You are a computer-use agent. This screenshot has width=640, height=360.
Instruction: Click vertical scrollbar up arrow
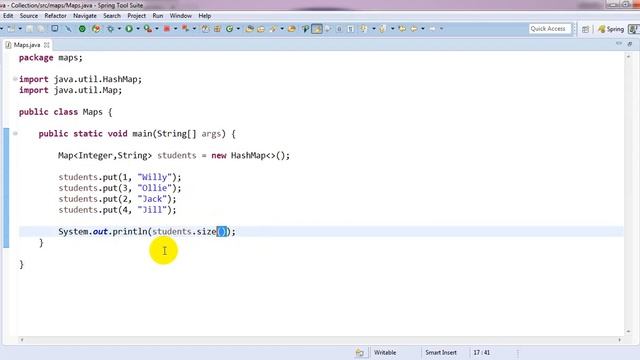click(629, 57)
